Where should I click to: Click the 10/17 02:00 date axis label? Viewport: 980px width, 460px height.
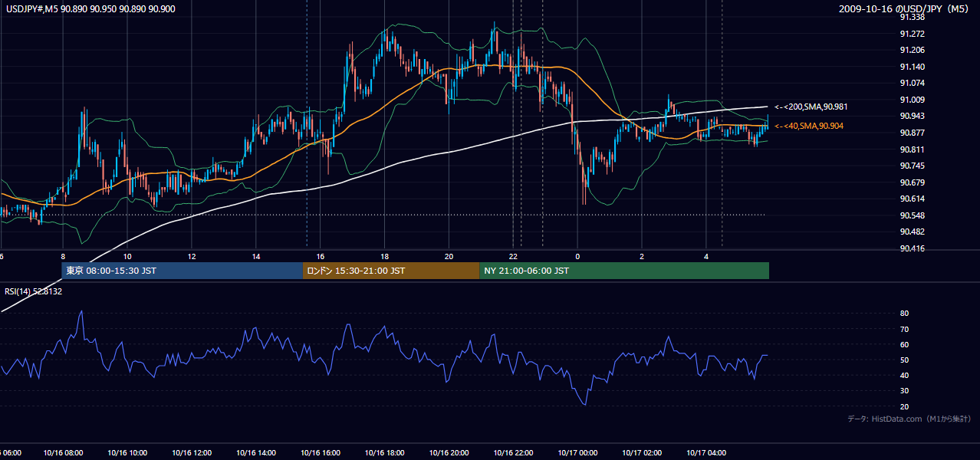[643, 453]
